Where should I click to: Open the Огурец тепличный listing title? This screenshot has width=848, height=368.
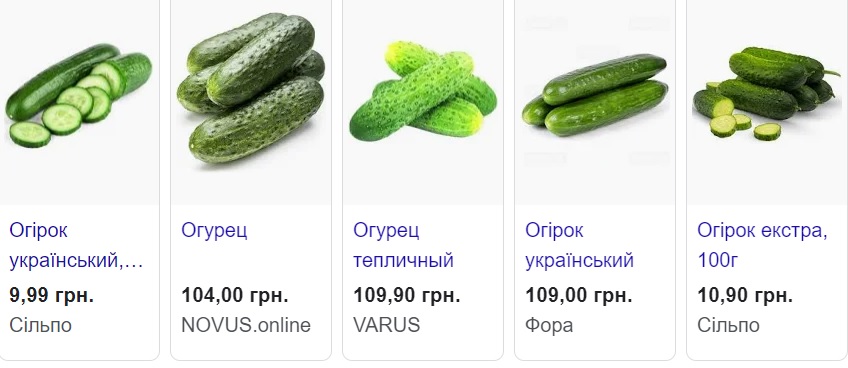click(403, 246)
